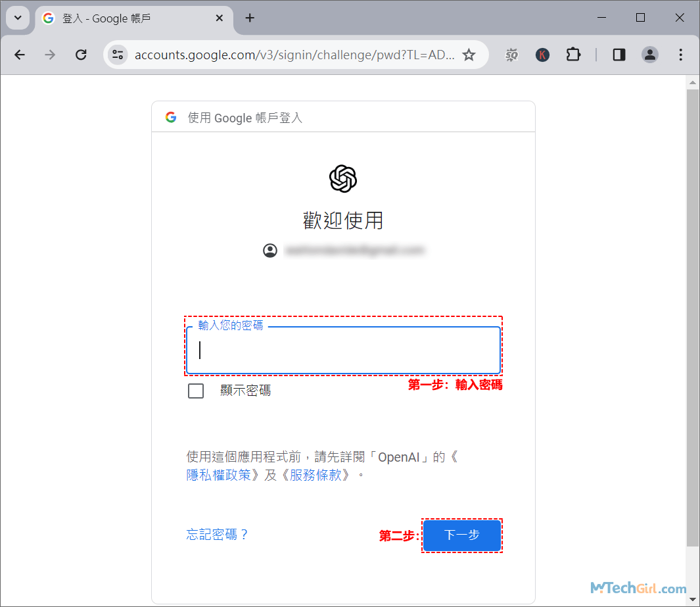Reload the current page
700x607 pixels.
pyautogui.click(x=81, y=55)
